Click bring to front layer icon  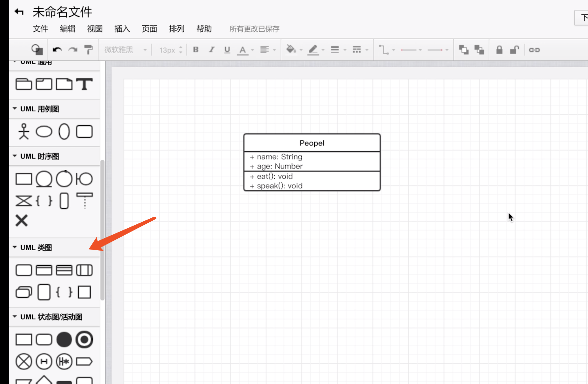tap(464, 50)
